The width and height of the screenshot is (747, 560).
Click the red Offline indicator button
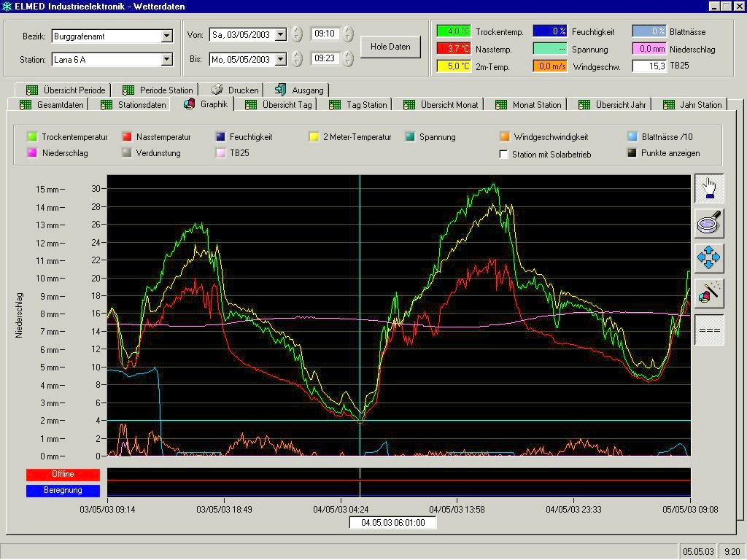point(63,475)
